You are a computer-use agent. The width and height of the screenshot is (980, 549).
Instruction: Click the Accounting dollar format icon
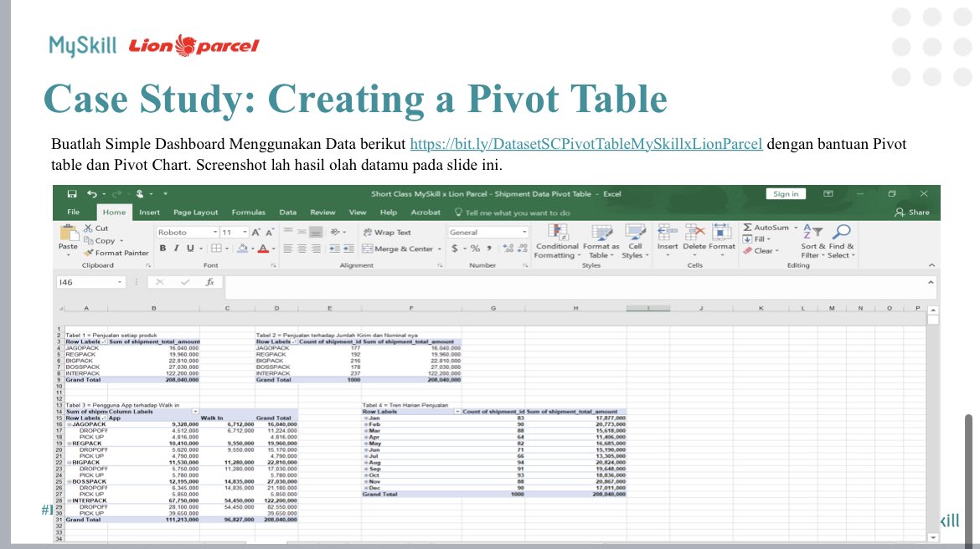pos(455,249)
